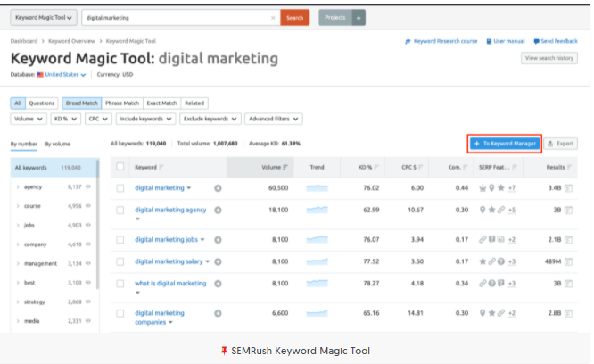Sort by Com. column sort icon
This screenshot has width=594, height=364.
point(466,167)
